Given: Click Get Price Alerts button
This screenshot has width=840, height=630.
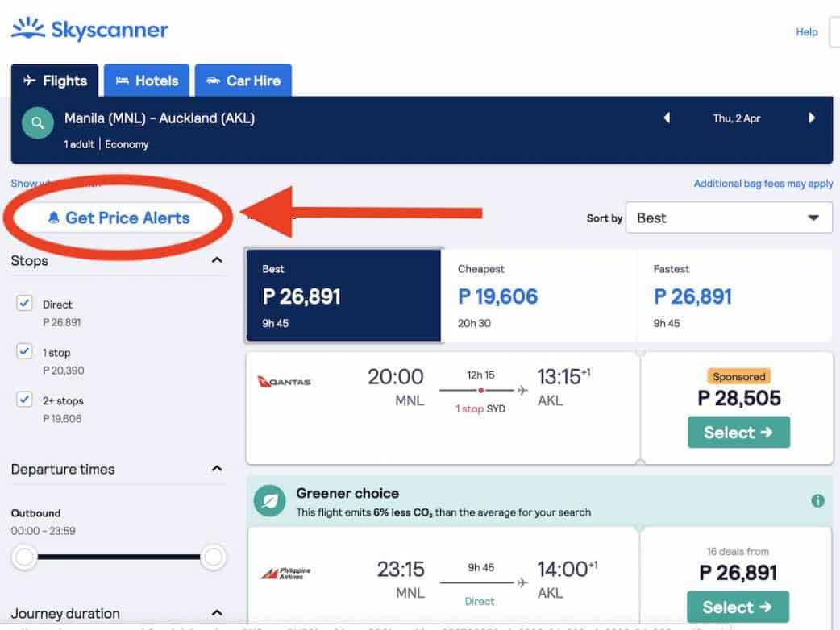Looking at the screenshot, I should coord(119,218).
